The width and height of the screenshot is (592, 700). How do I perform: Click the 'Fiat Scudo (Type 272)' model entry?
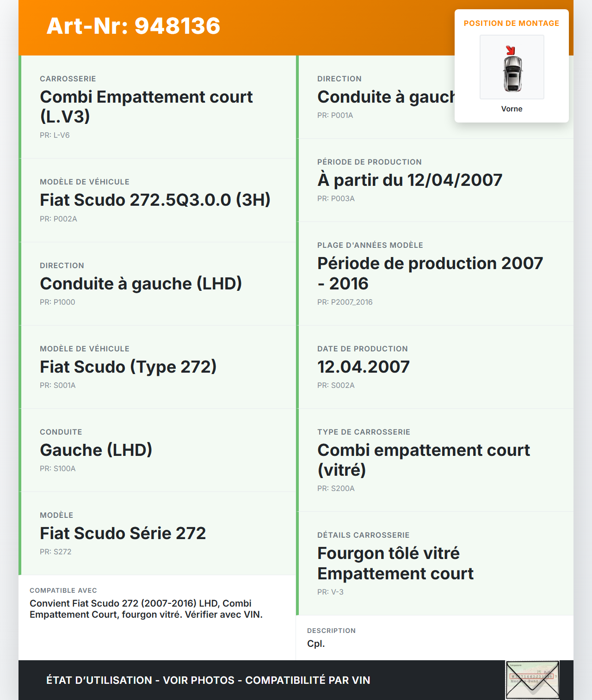click(x=128, y=367)
